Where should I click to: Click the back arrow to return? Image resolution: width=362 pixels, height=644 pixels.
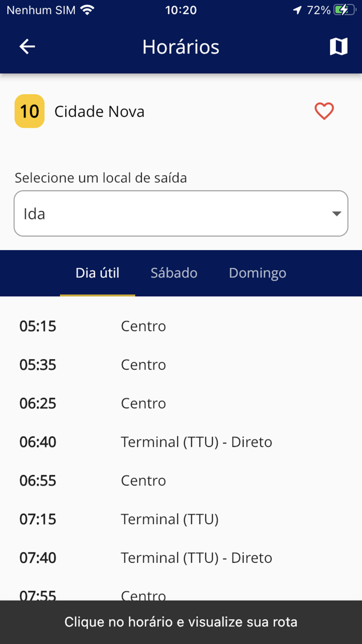(27, 47)
